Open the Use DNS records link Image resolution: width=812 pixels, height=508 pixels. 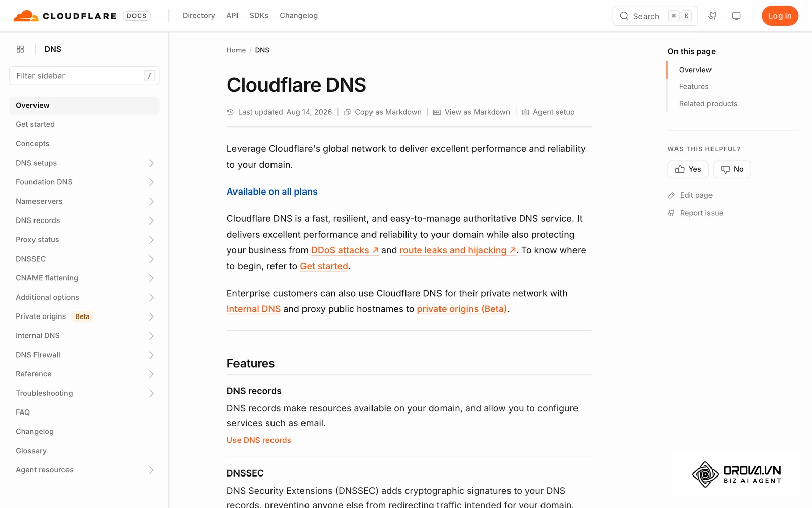pyautogui.click(x=259, y=440)
